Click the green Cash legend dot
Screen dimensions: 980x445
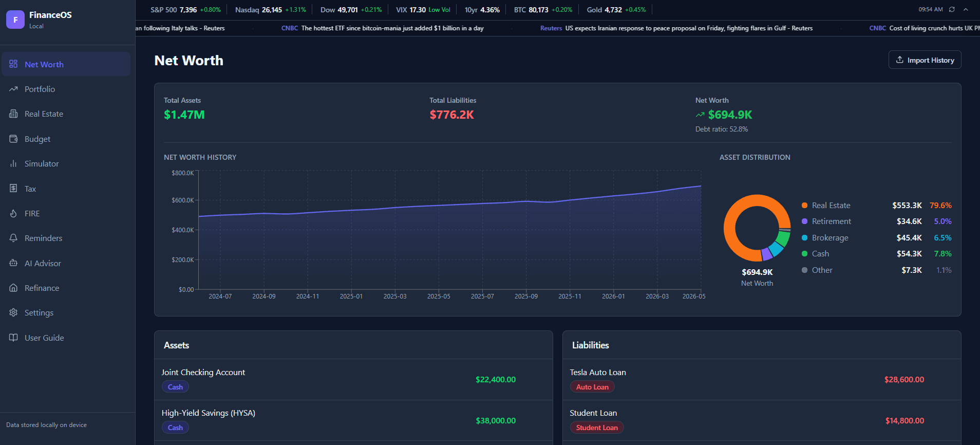(x=804, y=253)
